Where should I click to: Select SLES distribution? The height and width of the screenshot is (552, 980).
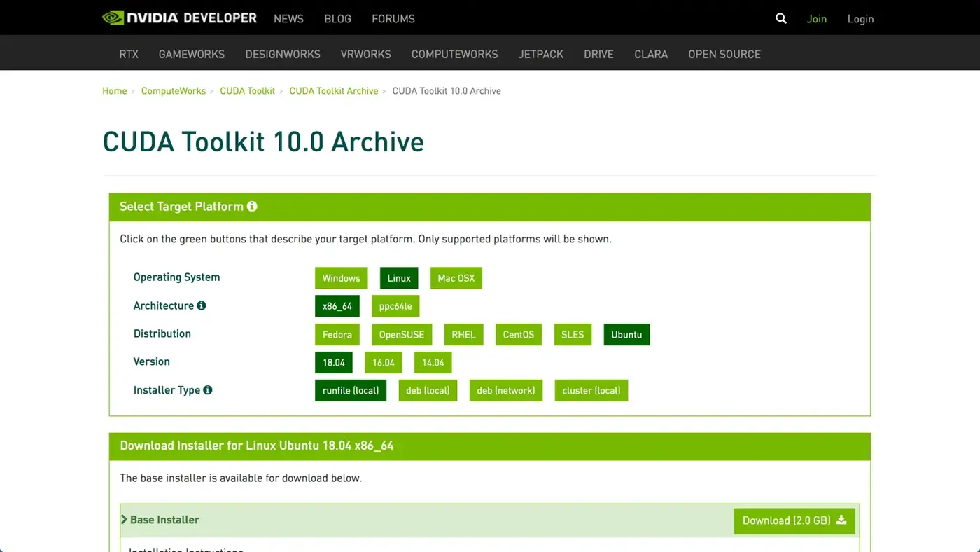[x=573, y=334]
